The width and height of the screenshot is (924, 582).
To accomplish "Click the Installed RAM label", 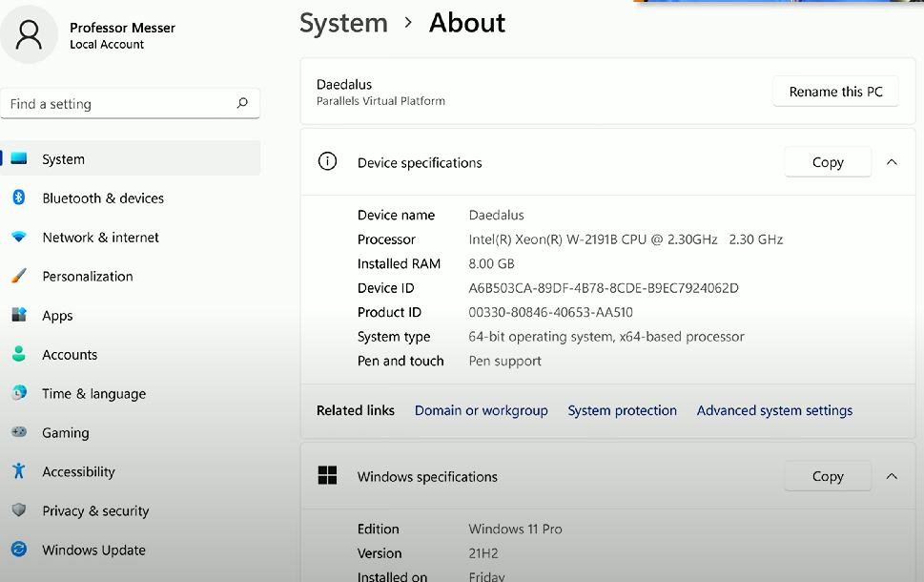I will 399,263.
